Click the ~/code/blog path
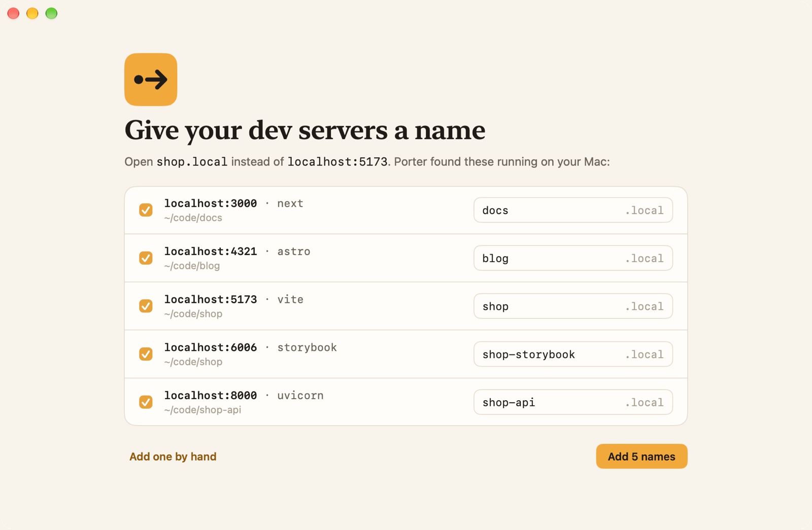The image size is (812, 530). (x=192, y=266)
